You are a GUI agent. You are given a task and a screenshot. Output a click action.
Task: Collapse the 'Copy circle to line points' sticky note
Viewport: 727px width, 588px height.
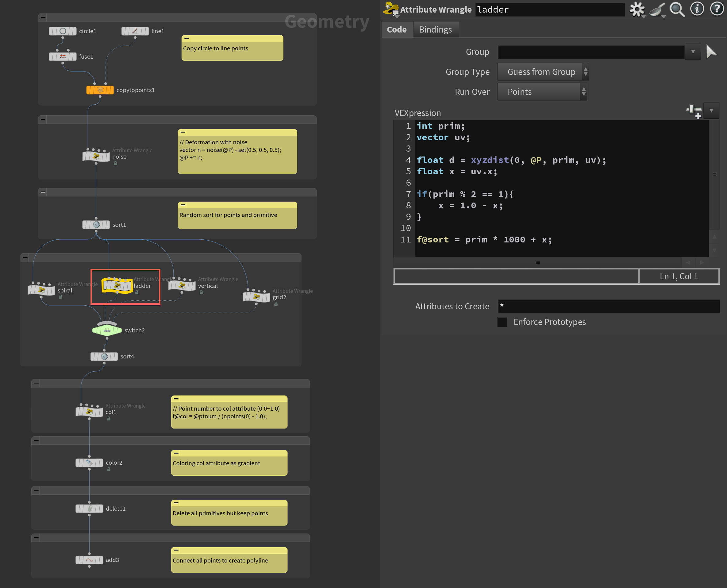point(187,38)
